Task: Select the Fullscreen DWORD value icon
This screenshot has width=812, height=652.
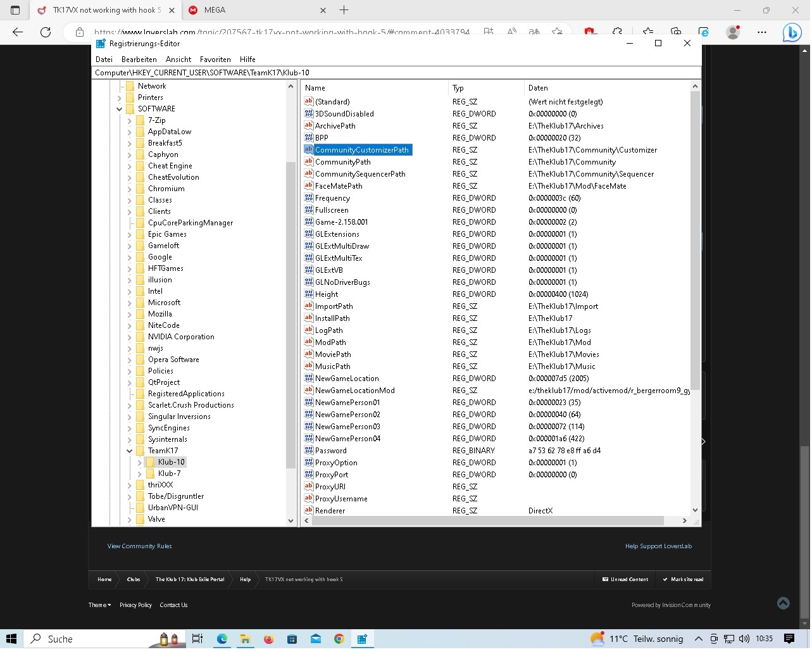Action: pos(309,210)
